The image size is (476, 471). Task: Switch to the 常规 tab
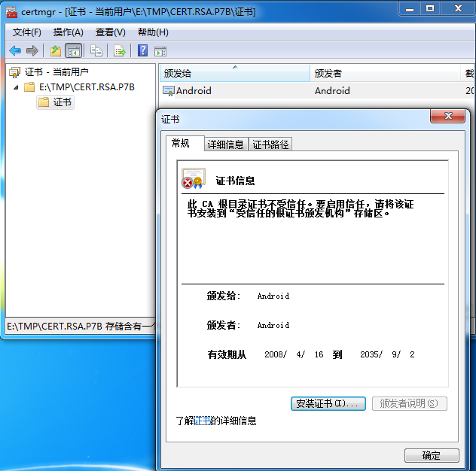(185, 143)
